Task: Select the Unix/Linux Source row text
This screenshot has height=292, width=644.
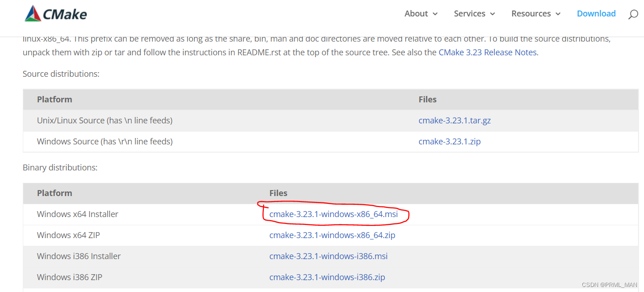Action: point(105,121)
